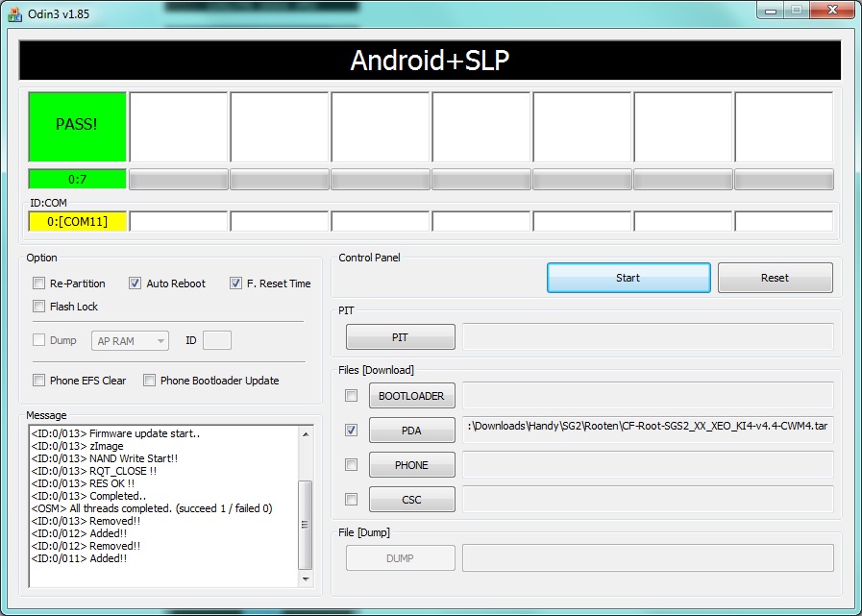Click the PDA path field with CF-Root tar

pos(648,430)
